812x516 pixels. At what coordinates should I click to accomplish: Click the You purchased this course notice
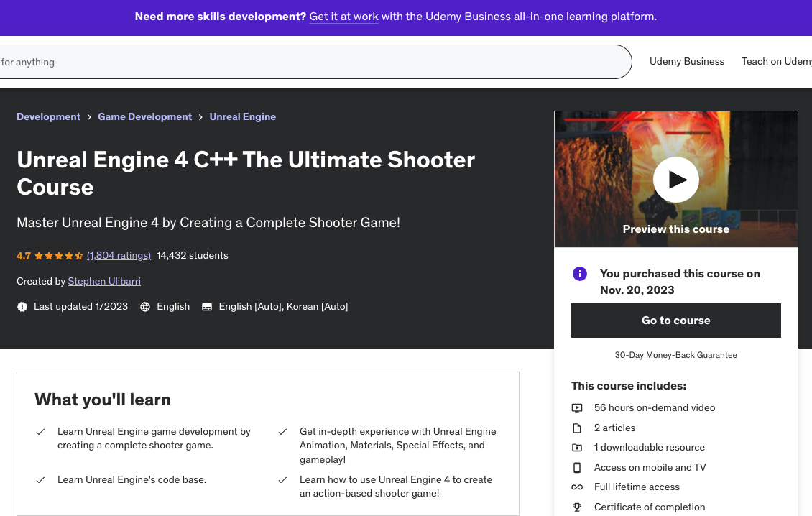click(x=680, y=282)
